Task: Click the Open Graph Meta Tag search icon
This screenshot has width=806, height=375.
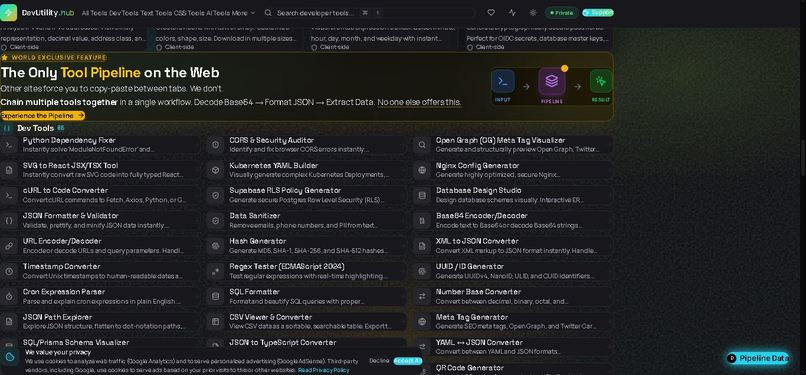Action: point(422,145)
